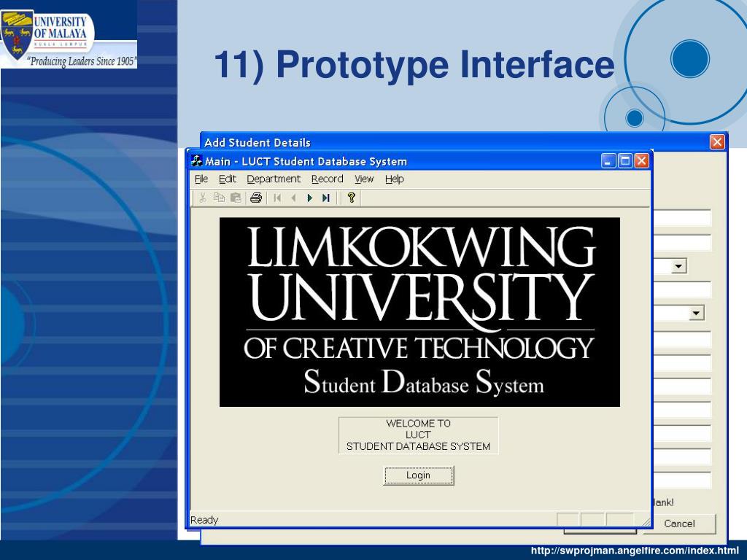Click the "Ready" status bar text
Screen dimensions: 747x560
pyautogui.click(x=204, y=520)
